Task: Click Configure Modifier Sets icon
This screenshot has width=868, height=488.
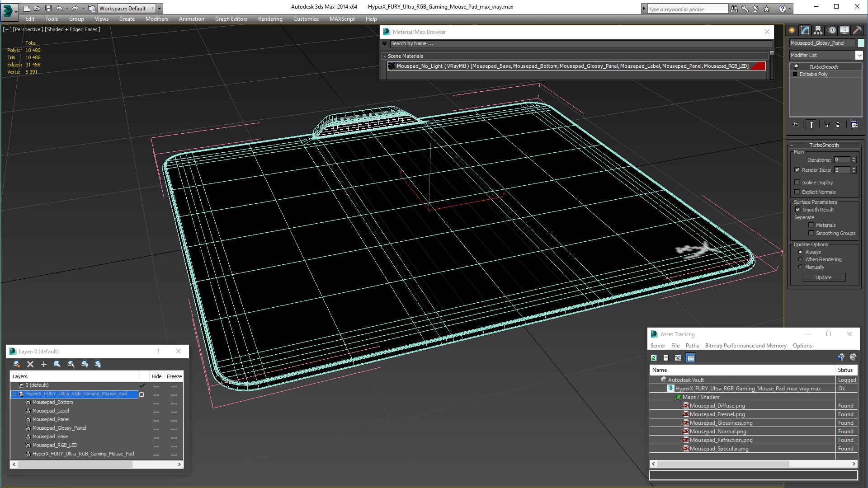Action: coord(854,125)
